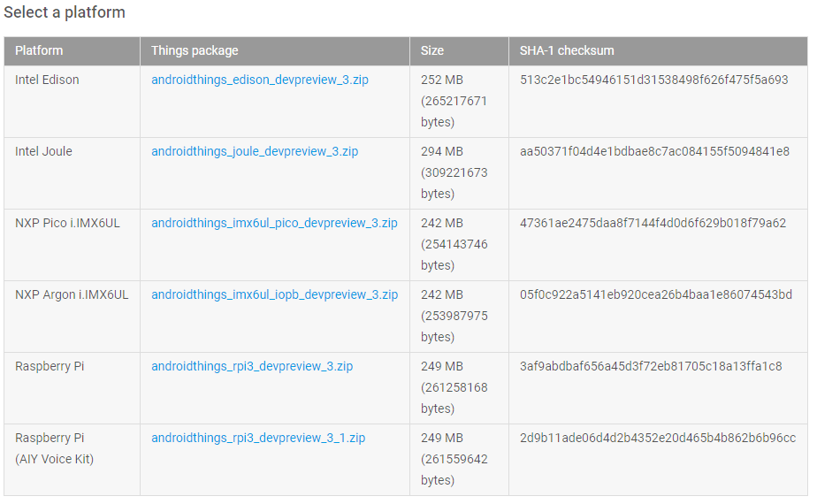Click the Select a platform heading
817x504 pixels.
(65, 12)
